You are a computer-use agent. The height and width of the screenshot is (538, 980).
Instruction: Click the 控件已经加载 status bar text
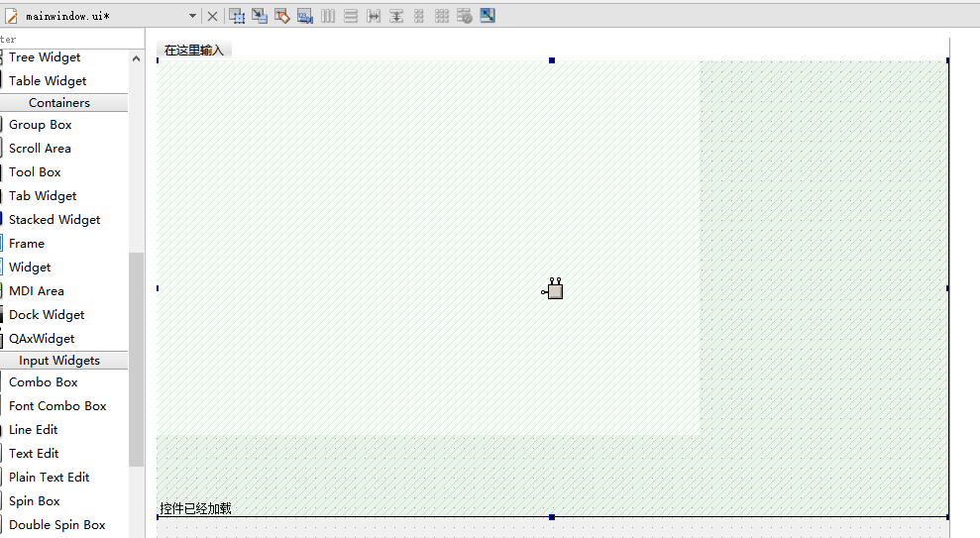[x=195, y=508]
